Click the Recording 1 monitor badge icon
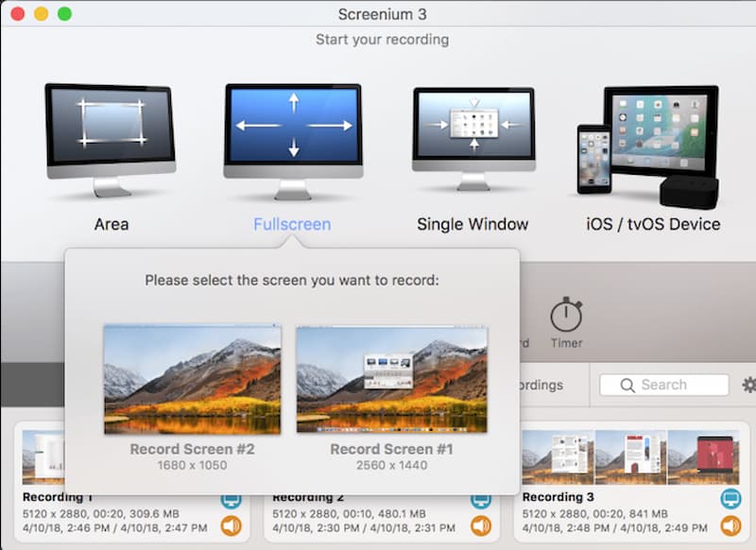756x550 pixels. 231,501
